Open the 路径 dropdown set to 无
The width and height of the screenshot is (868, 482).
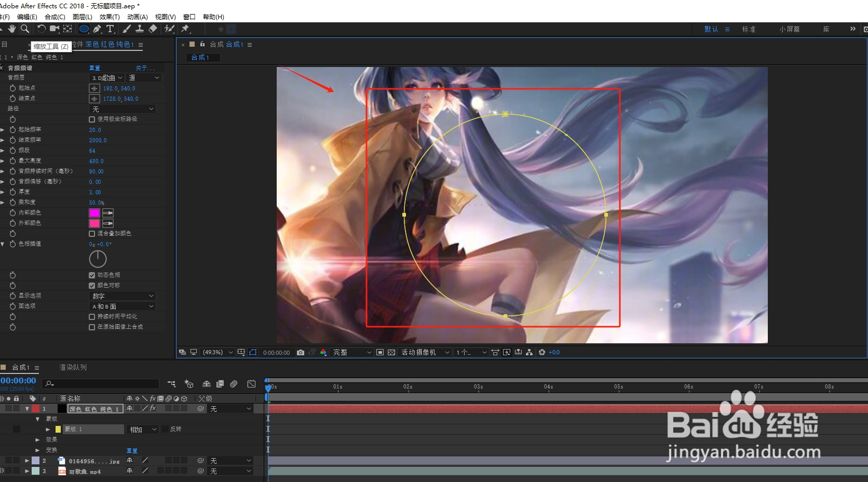tap(123, 109)
